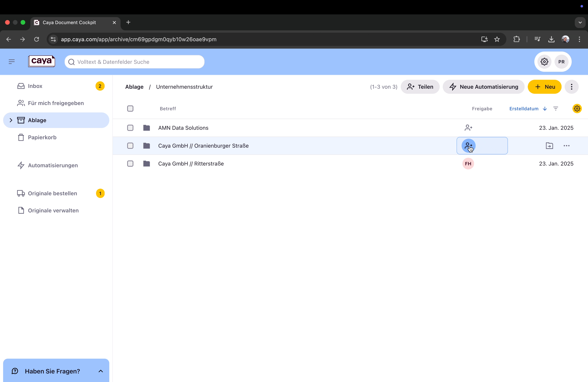Click the Freigabe column header
Screen dimensions: 588x382
click(482, 109)
